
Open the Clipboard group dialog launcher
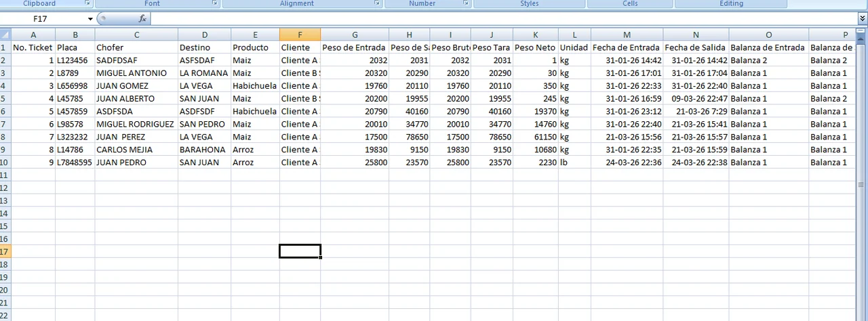(87, 3)
